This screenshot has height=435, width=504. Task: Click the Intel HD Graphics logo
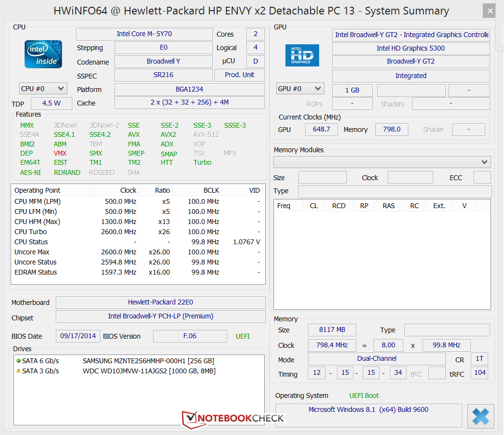pyautogui.click(x=302, y=55)
